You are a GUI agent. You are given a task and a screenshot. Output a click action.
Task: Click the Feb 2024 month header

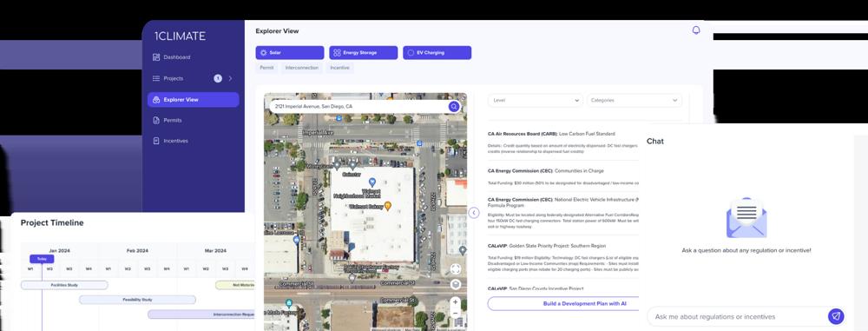[137, 251]
